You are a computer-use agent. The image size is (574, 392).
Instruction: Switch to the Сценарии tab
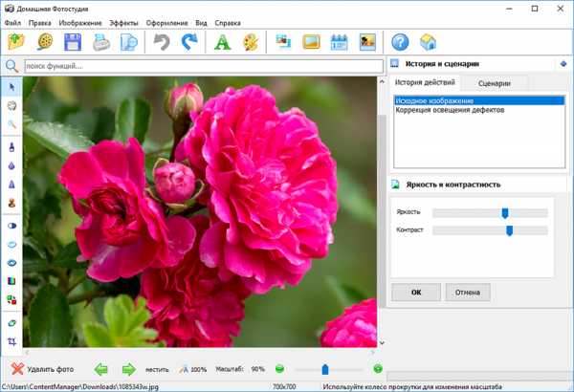pyautogui.click(x=495, y=83)
